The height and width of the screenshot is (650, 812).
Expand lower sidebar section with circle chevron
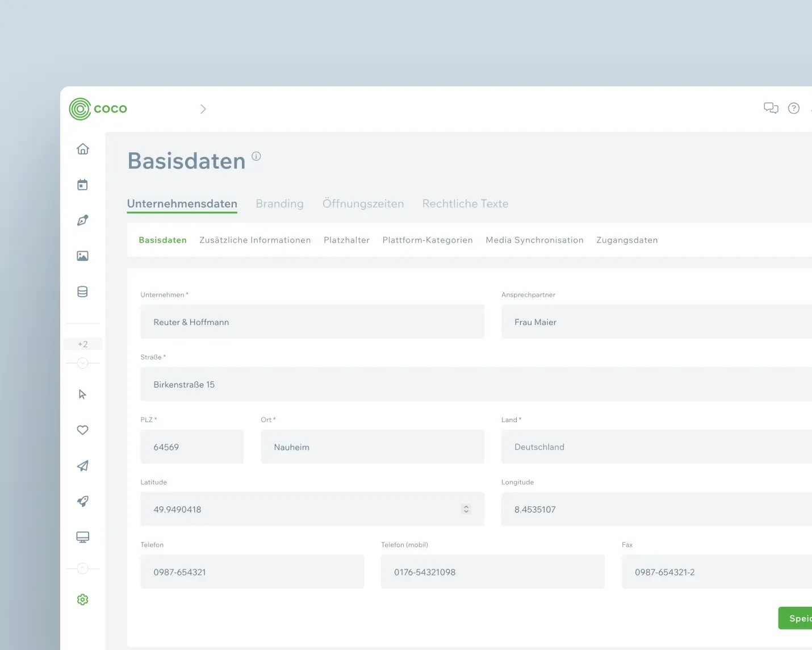[83, 568]
